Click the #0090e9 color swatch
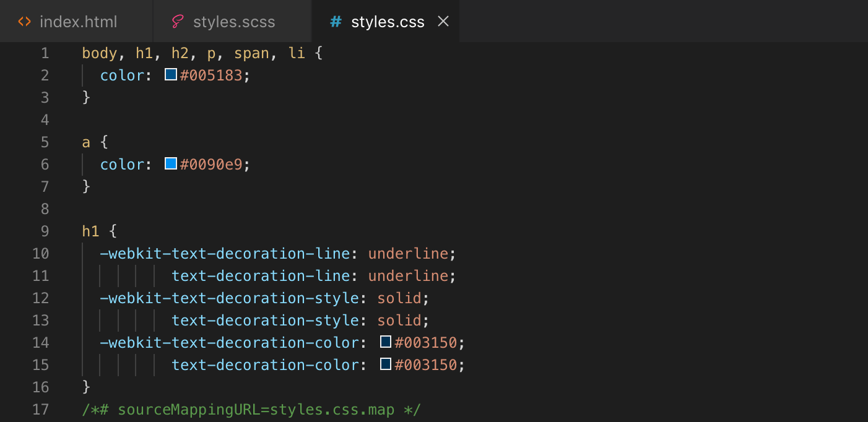868x422 pixels. tap(171, 164)
